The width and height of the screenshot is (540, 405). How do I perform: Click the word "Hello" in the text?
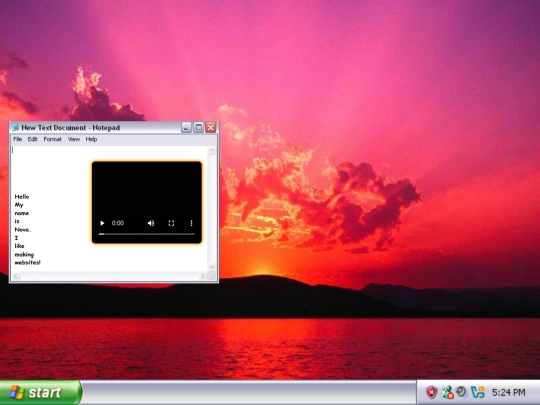pos(22,197)
